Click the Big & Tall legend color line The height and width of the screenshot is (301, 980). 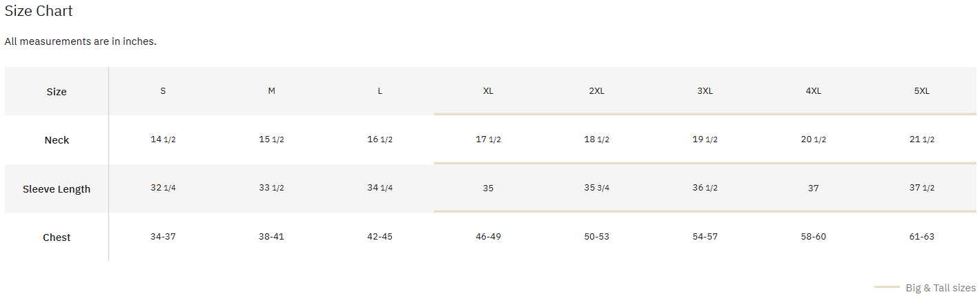coord(887,287)
